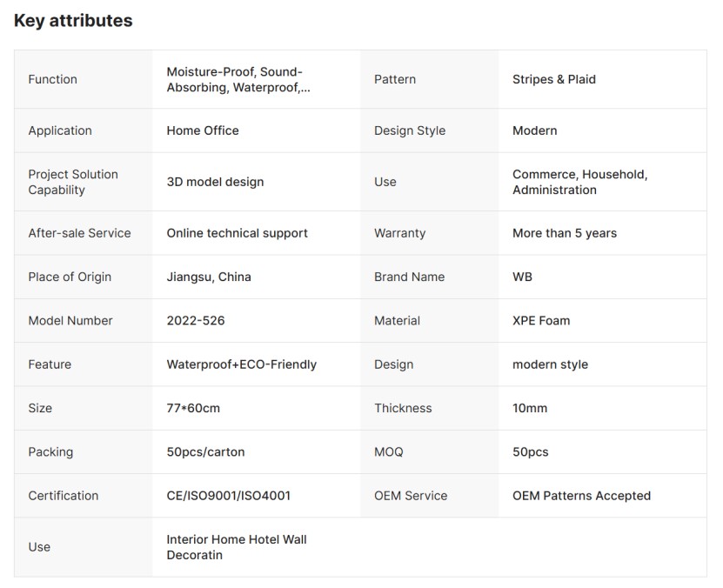Select the "Jiangsu, China" origin value
Screen dimensions: 723x588
click(209, 277)
